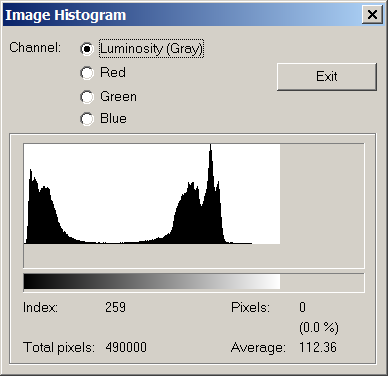Click the Pixels: label

click(250, 307)
